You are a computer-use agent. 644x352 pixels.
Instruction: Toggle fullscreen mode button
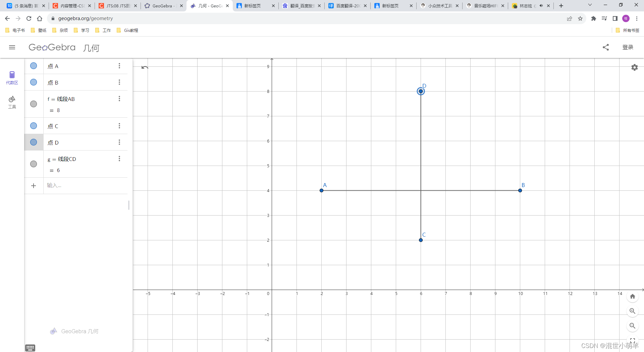pyautogui.click(x=633, y=340)
